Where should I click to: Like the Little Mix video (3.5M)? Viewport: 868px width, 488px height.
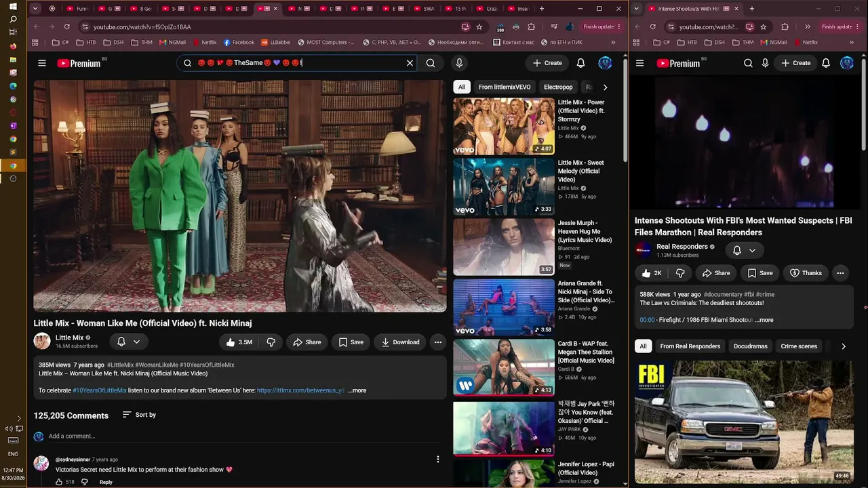pyautogui.click(x=238, y=342)
